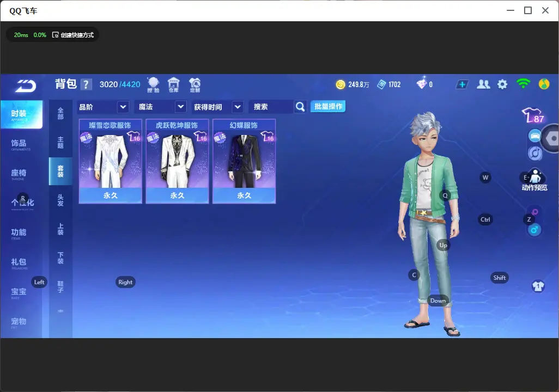Click the 批量操作 batch operation button
Viewport: 559px width, 392px height.
click(x=328, y=107)
